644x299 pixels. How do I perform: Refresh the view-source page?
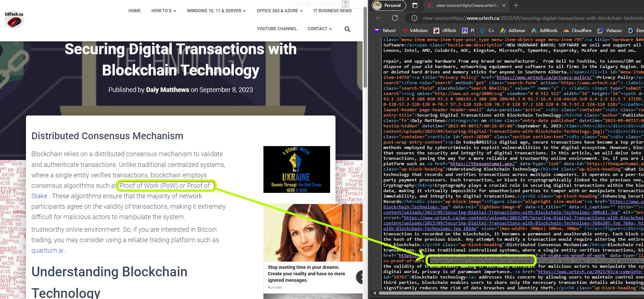click(x=395, y=18)
